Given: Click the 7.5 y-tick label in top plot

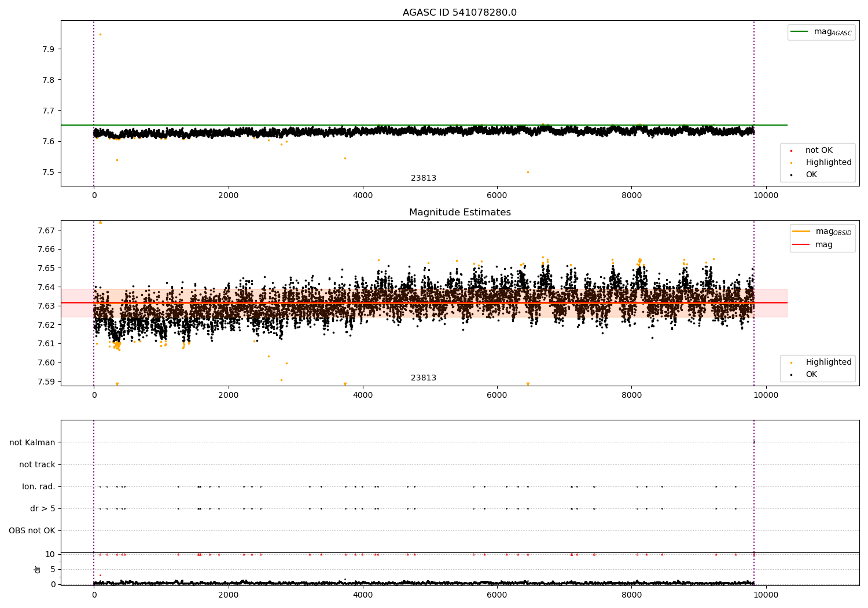Looking at the screenshot, I should 49,172.
